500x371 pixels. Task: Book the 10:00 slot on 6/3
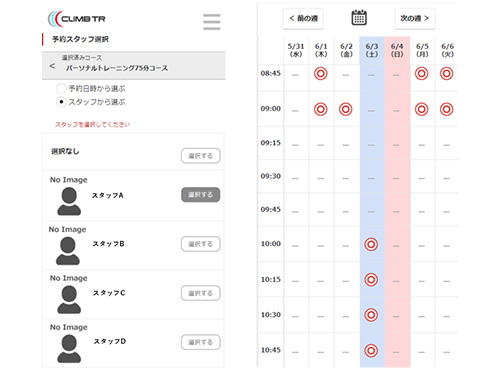371,244
